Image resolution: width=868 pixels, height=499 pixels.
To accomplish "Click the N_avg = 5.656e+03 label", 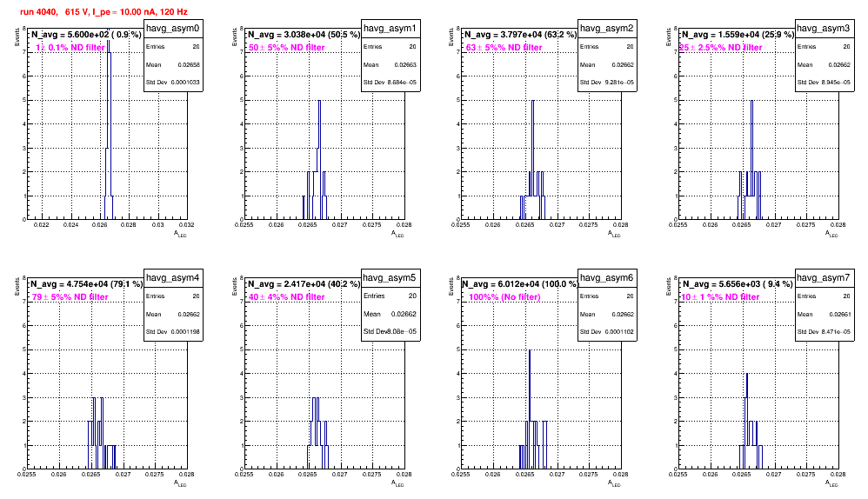I will point(738,283).
